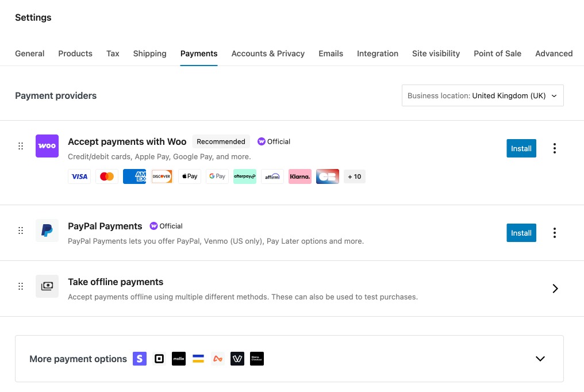584x392 pixels.
Task: Expand the Take offline payments row
Action: point(555,289)
